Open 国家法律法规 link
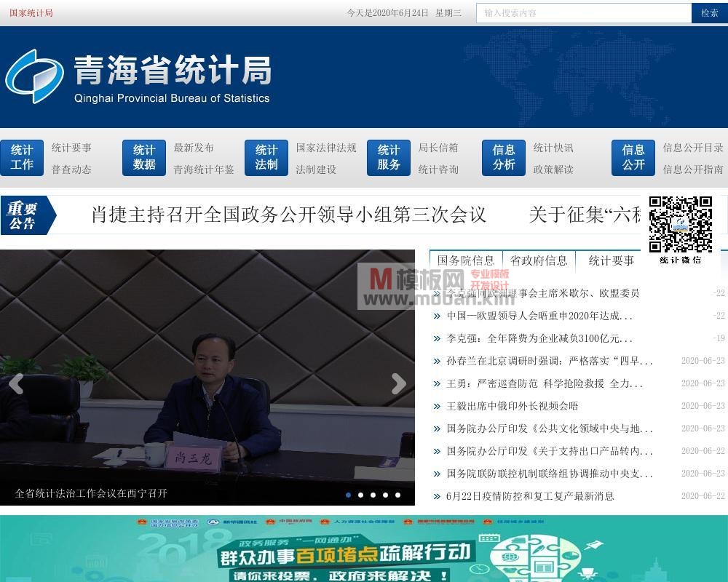The image size is (728, 582). [x=326, y=148]
